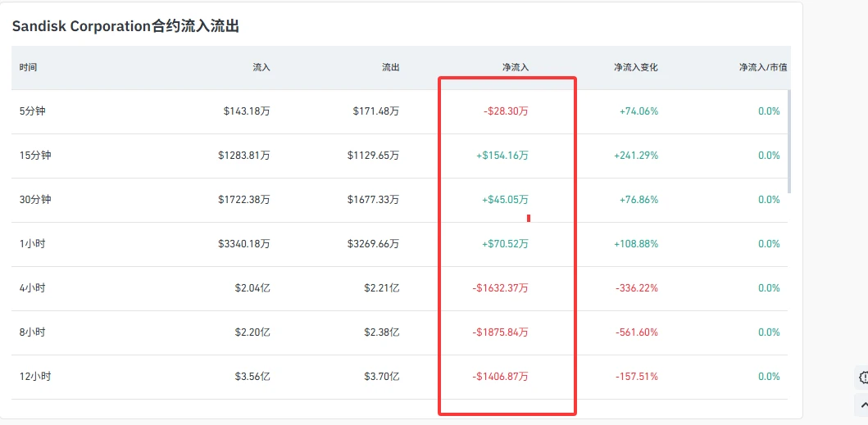868x425 pixels.
Task: Click net inflow change +241.29%
Action: pos(636,156)
